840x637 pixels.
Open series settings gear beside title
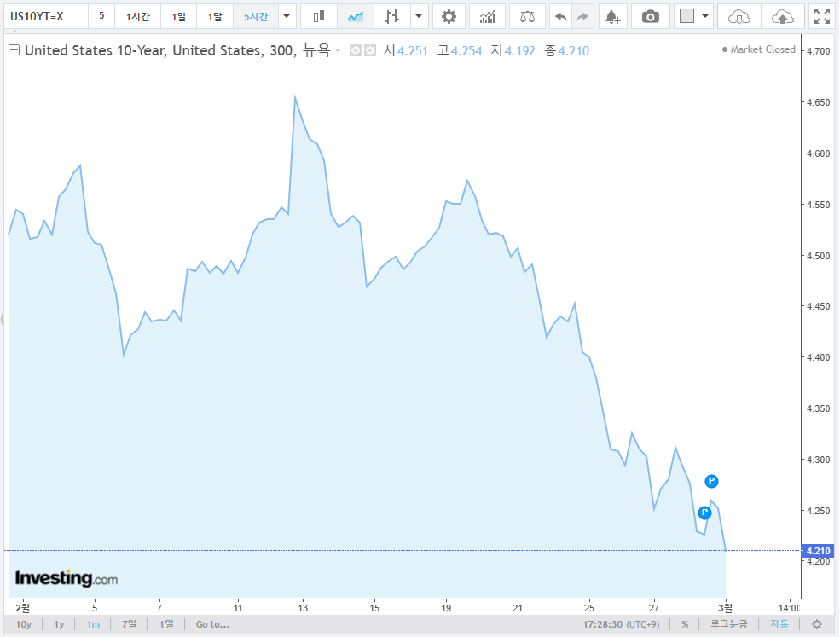click(370, 51)
